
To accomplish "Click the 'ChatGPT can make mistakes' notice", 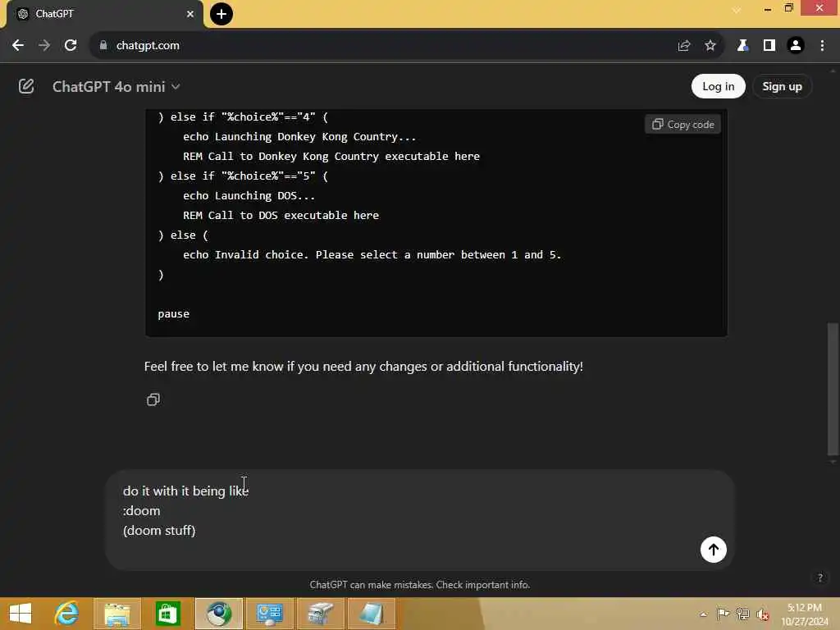I will (x=419, y=584).
